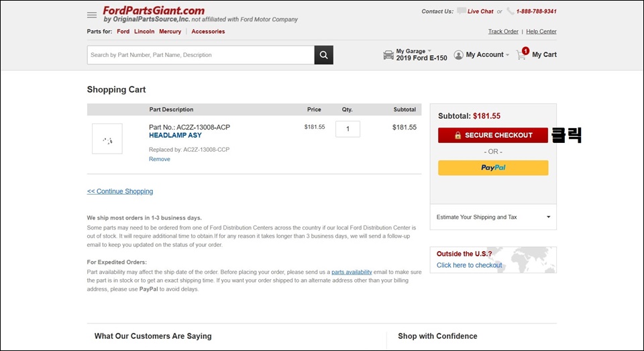Screen dimensions: 644x351
Task: Click the headlamp product thumbnail
Action: [107, 139]
